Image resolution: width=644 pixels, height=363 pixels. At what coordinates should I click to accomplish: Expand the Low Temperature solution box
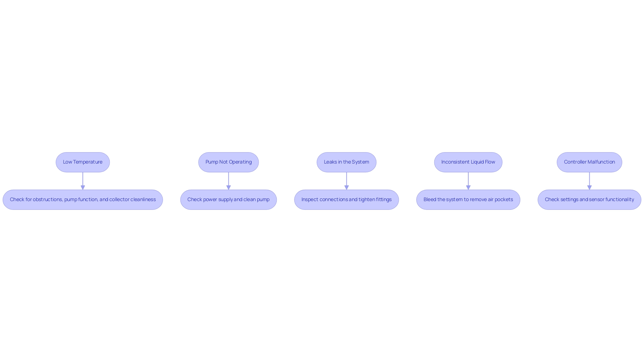point(83,199)
